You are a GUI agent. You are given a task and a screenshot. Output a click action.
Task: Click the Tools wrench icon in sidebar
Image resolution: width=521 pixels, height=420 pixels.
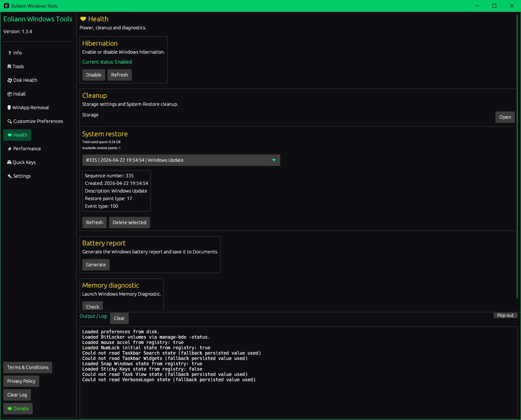(x=9, y=67)
